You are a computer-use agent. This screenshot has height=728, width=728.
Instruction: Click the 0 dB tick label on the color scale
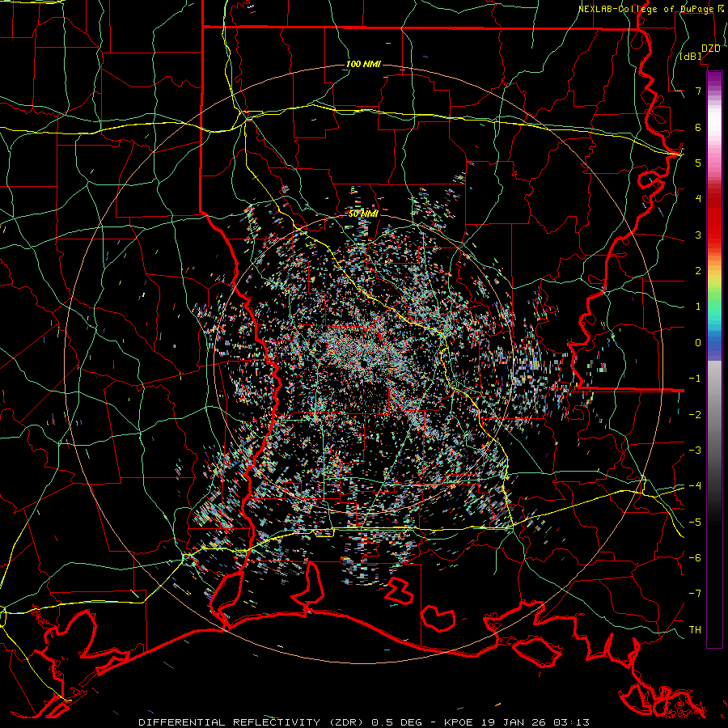pyautogui.click(x=698, y=343)
